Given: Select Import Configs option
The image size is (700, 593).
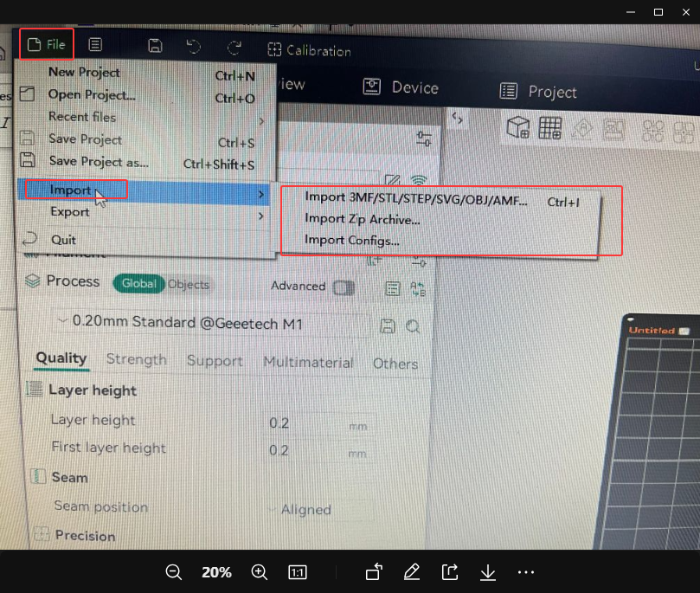Looking at the screenshot, I should [x=351, y=241].
